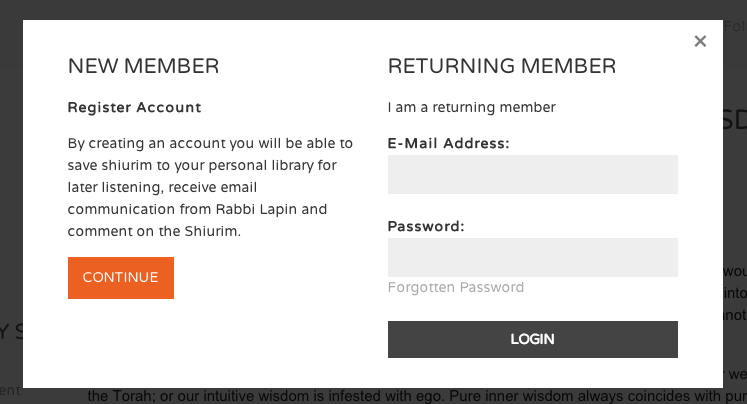
Task: Click the E-Mail Address label
Action: pos(448,143)
